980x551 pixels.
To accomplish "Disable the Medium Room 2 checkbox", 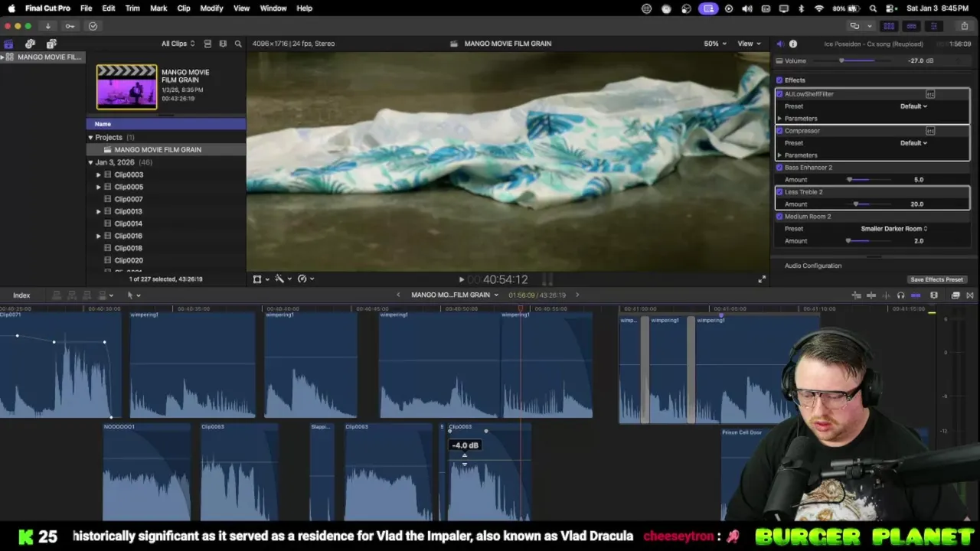I will coord(779,217).
